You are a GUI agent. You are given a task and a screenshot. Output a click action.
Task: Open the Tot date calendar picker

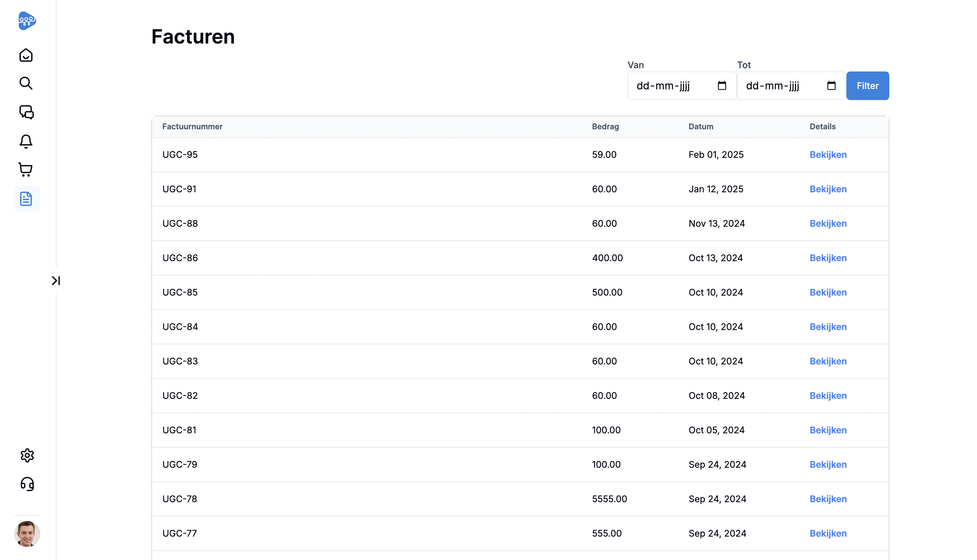(831, 86)
